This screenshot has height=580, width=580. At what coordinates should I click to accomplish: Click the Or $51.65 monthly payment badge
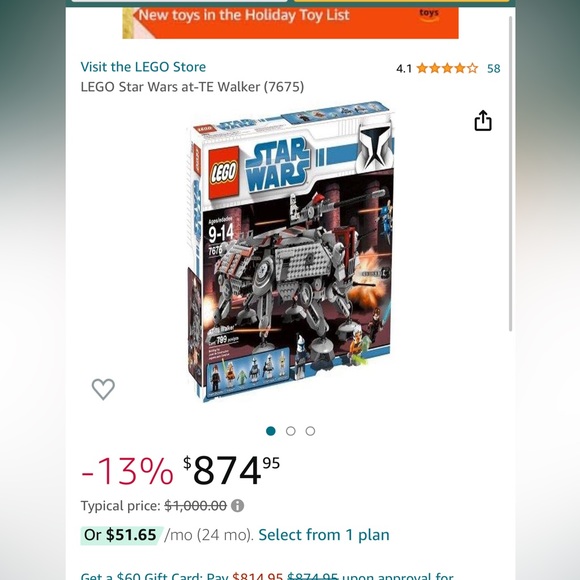pos(121,535)
